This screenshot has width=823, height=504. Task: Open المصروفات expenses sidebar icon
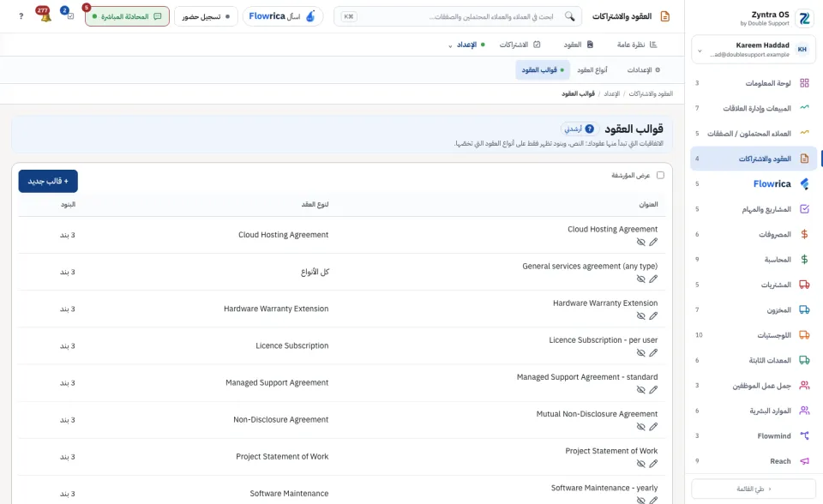(804, 234)
